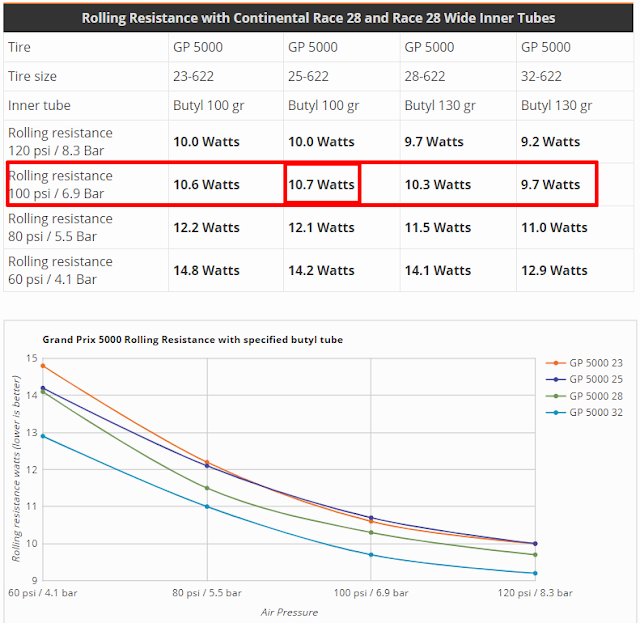640x623 pixels.
Task: Click 'Rolling resistance 120 psi / 8.3 Bar' label
Action: (60, 142)
